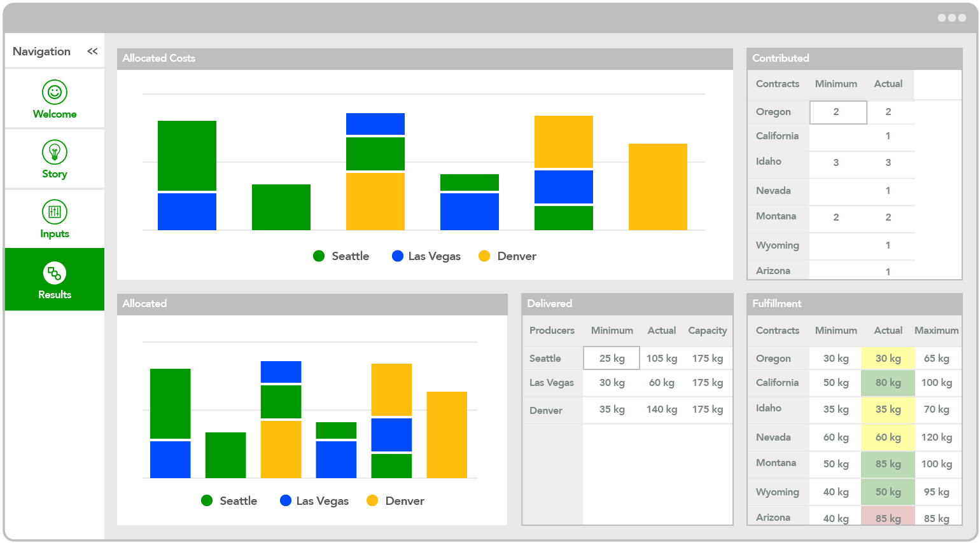Click the first stacked bar in Allocated Costs
The width and height of the screenshot is (980, 543).
pos(187,175)
